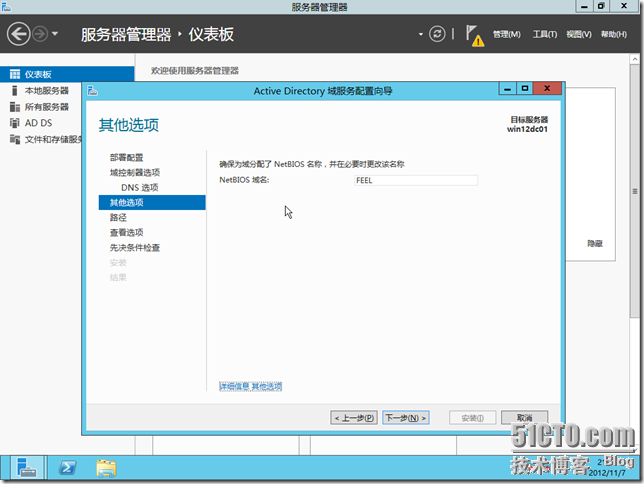Click the 隐藏 link in dashboard
The image size is (644, 484).
595,244
